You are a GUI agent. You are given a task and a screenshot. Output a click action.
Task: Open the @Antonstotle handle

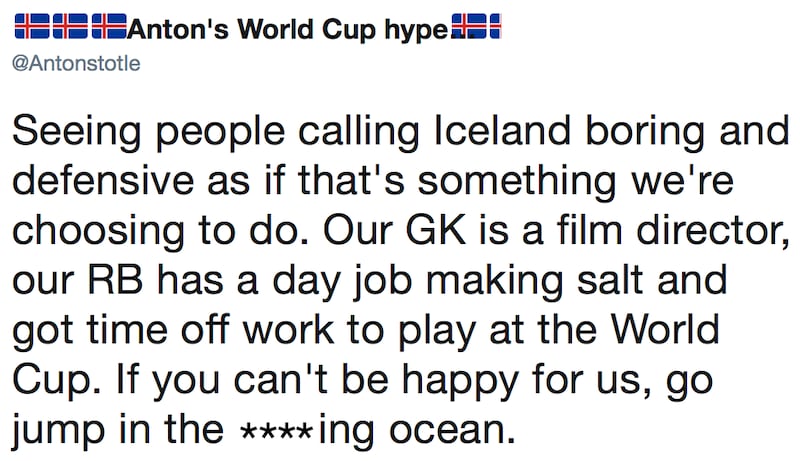click(x=75, y=64)
